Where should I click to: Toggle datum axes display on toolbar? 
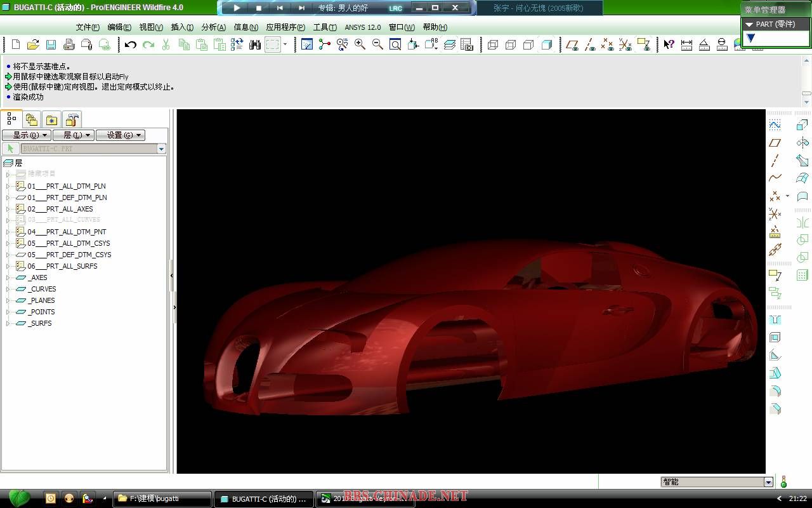pyautogui.click(x=590, y=44)
